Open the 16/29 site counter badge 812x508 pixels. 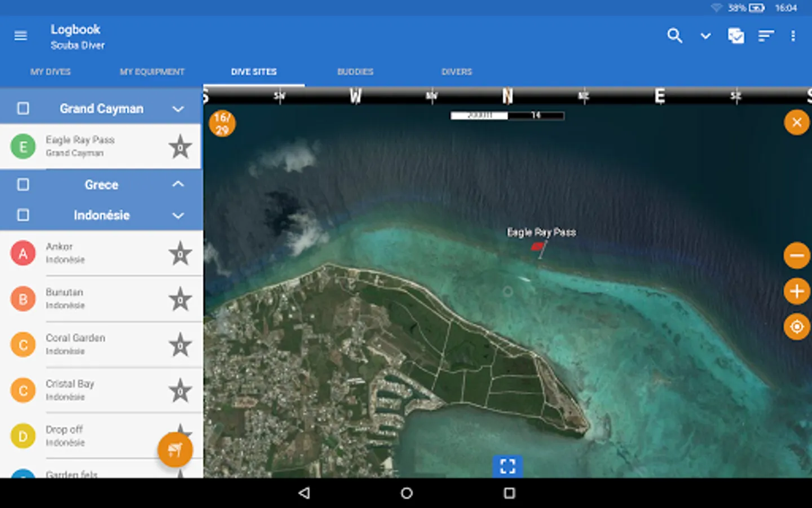pos(222,124)
